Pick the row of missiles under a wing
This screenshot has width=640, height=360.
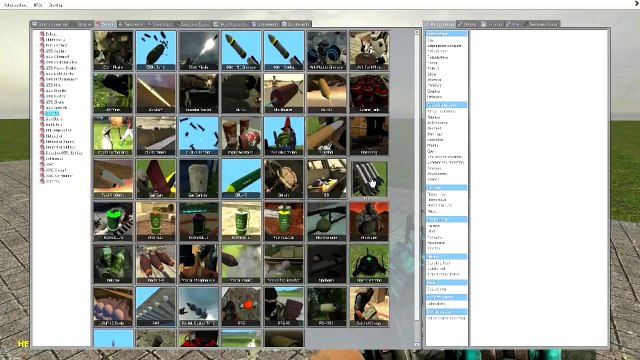point(156,307)
